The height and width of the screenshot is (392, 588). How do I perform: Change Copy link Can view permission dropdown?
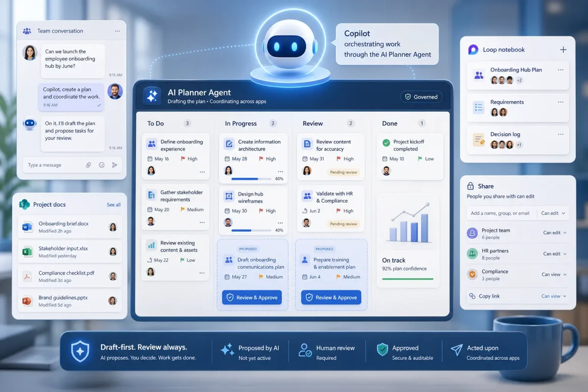(x=554, y=296)
